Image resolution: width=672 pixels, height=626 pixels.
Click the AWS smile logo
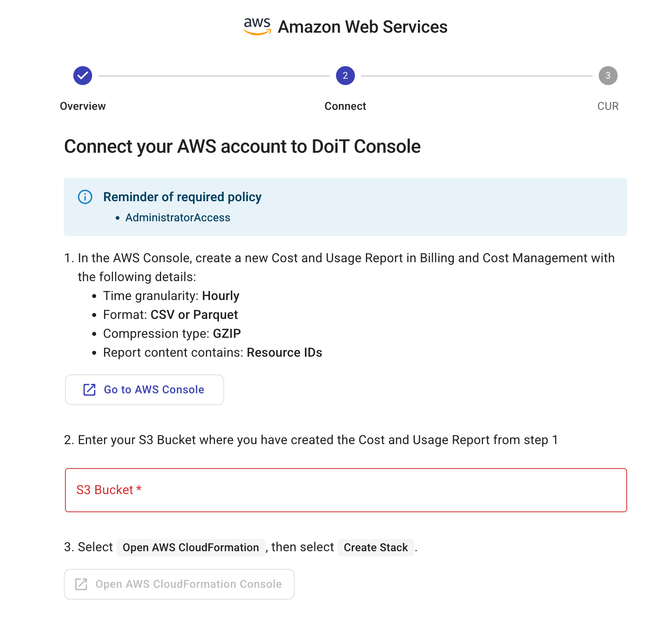pos(256,26)
